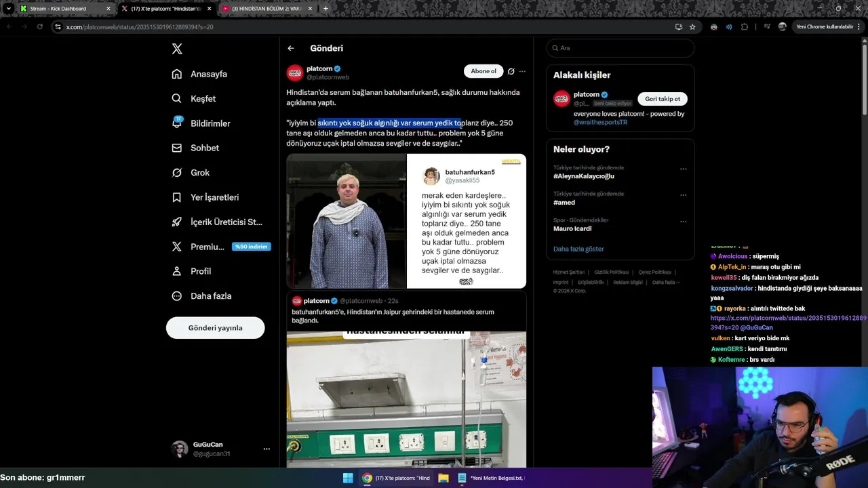Open Anasayfa in the sidebar
The width and height of the screenshot is (868, 488).
click(x=200, y=74)
